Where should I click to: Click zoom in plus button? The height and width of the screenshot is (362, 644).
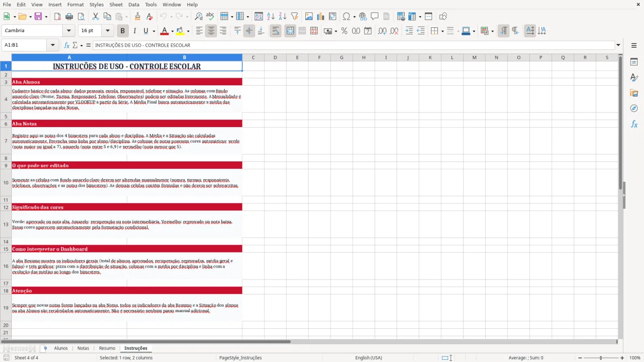coord(623,358)
